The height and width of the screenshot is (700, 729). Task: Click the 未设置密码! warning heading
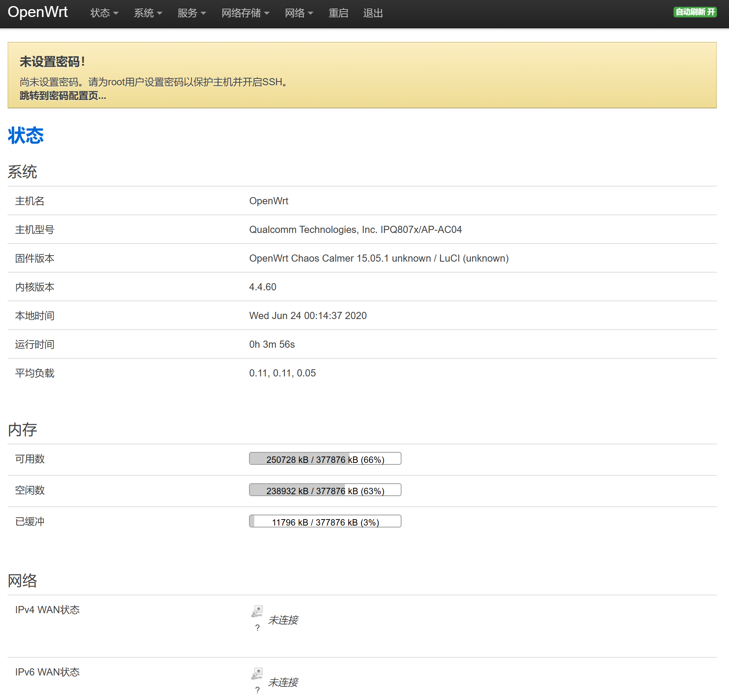(x=52, y=62)
